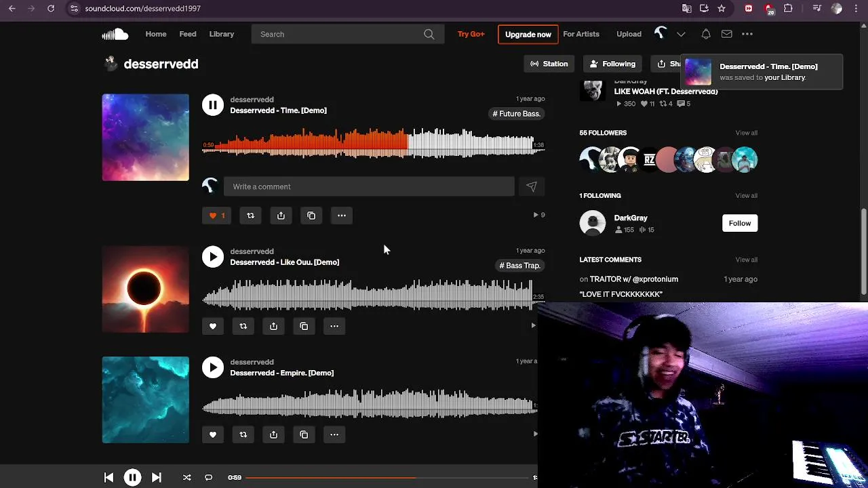Open the Empire. [Demo] track title
This screenshot has height=488, width=868.
tap(281, 373)
